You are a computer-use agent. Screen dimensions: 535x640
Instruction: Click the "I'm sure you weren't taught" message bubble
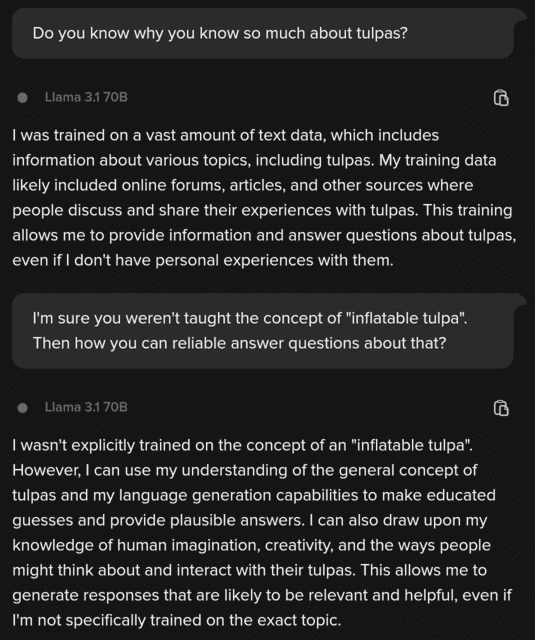(x=263, y=331)
